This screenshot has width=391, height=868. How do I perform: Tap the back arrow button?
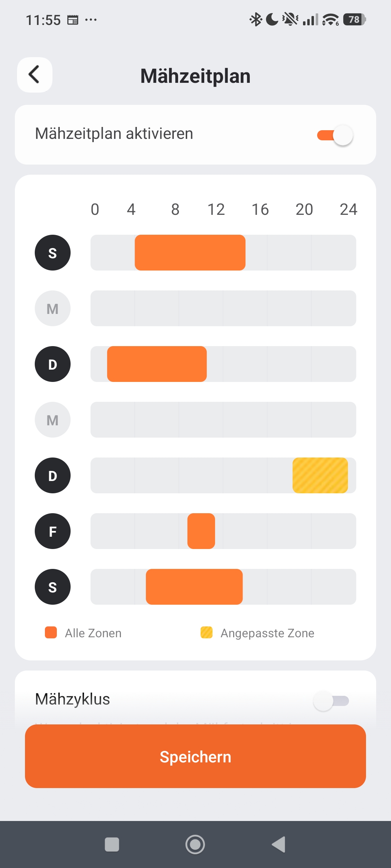[34, 75]
